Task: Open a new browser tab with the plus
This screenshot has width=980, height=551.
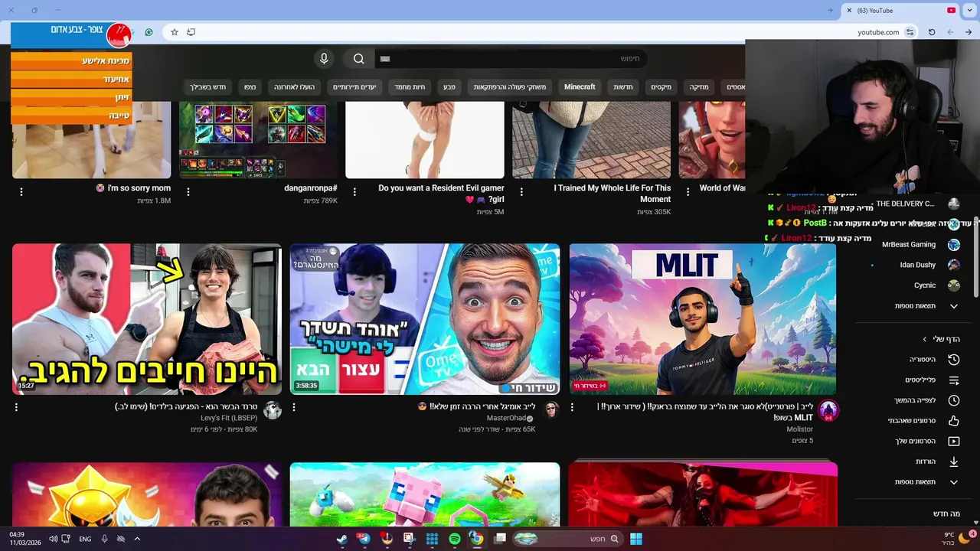Action: (831, 10)
